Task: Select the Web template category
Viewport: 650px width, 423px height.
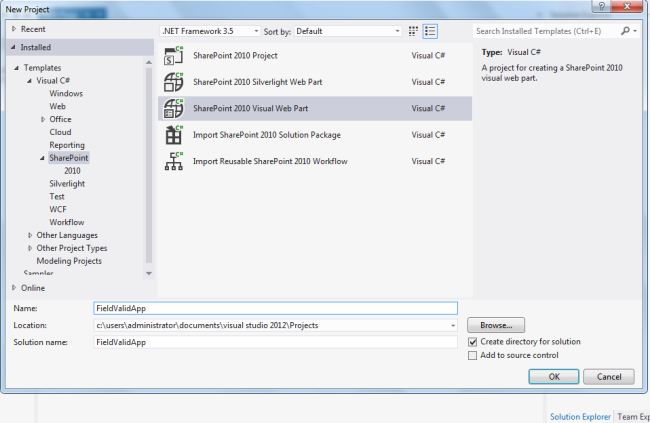Action: coord(58,106)
